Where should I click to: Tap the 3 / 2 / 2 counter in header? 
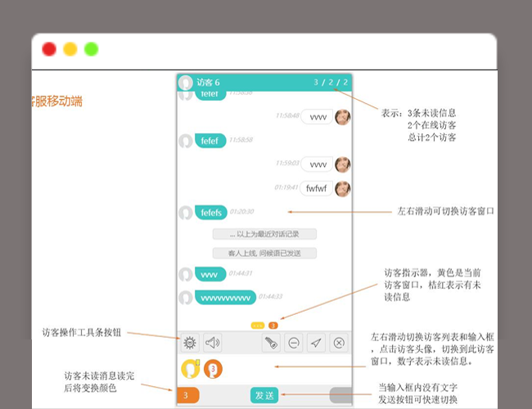point(331,83)
